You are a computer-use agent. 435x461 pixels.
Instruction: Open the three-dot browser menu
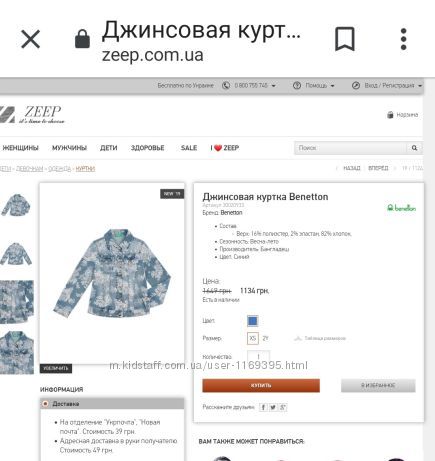point(403,39)
